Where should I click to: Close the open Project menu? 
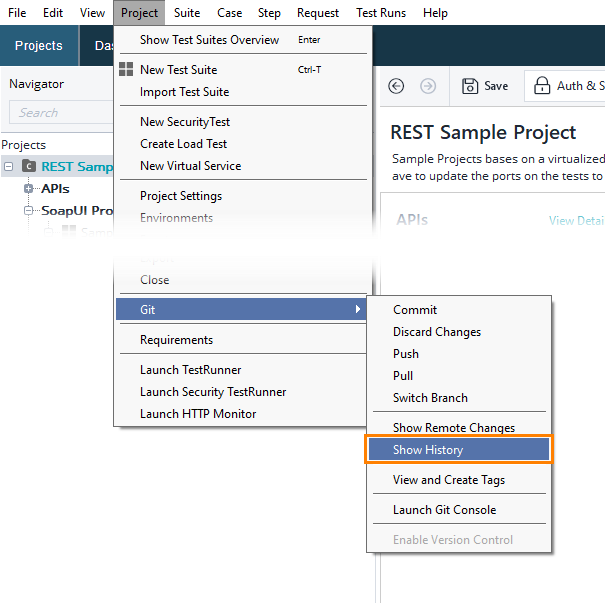pyautogui.click(x=139, y=13)
